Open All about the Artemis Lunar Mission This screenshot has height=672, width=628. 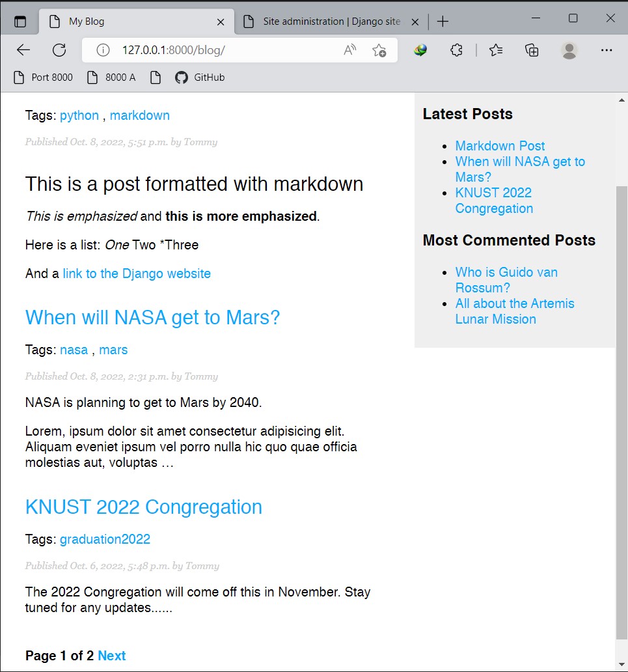coord(515,311)
